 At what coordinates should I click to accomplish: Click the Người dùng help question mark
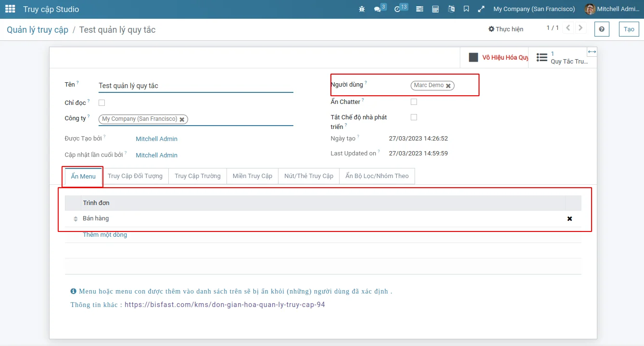pyautogui.click(x=366, y=83)
